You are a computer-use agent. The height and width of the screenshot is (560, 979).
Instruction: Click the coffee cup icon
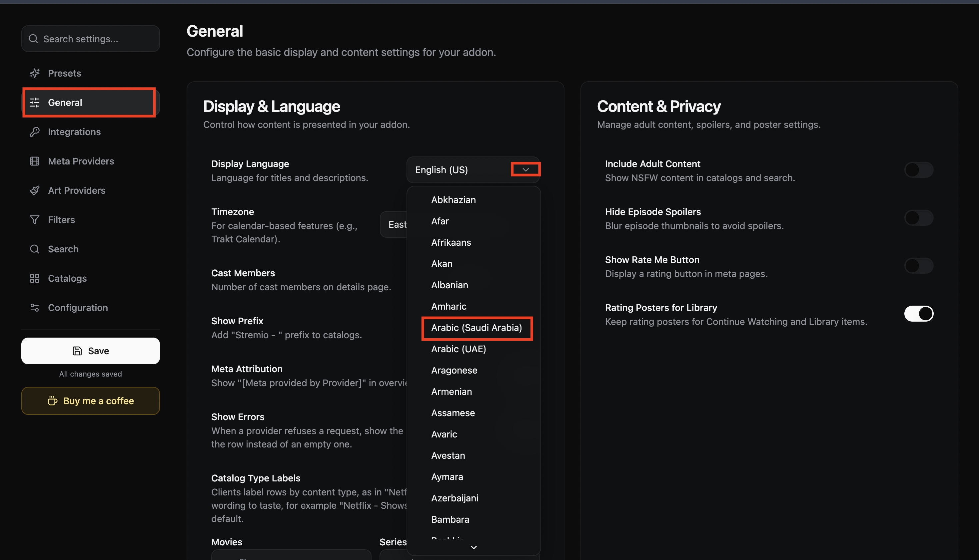point(53,401)
